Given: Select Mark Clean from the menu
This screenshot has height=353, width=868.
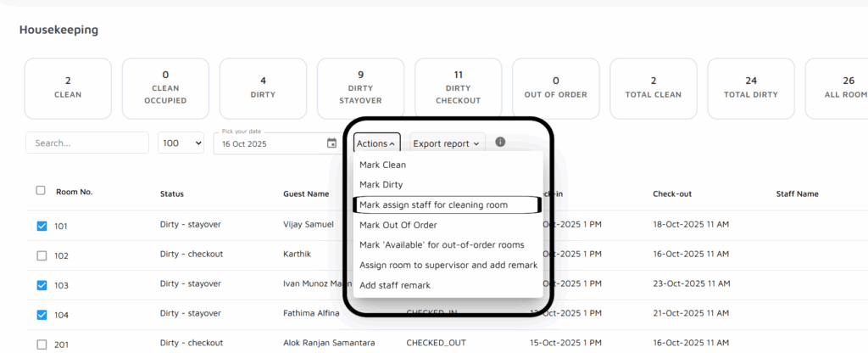Looking at the screenshot, I should pyautogui.click(x=382, y=165).
